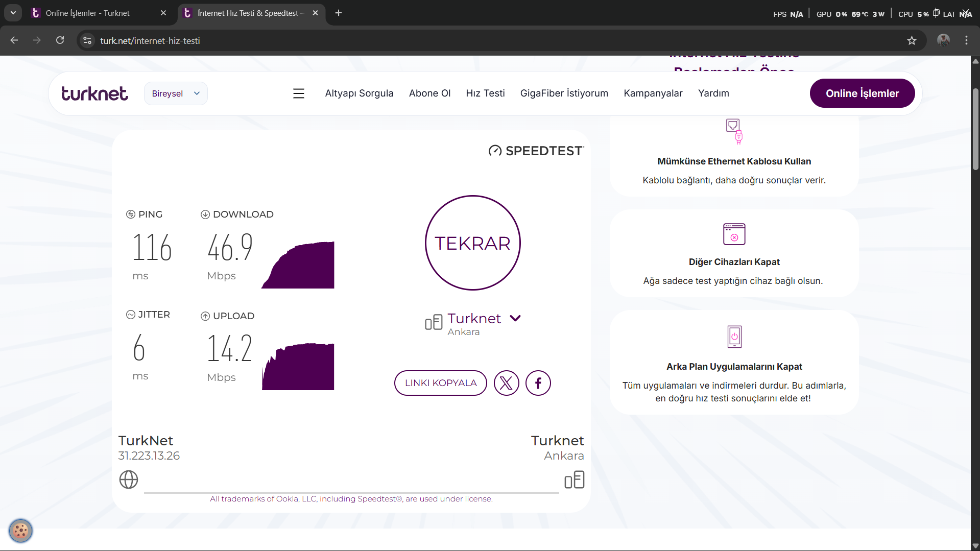This screenshot has width=980, height=551.
Task: Click Arka Plan Uygulamalarını Kapat heading
Action: pos(734,367)
